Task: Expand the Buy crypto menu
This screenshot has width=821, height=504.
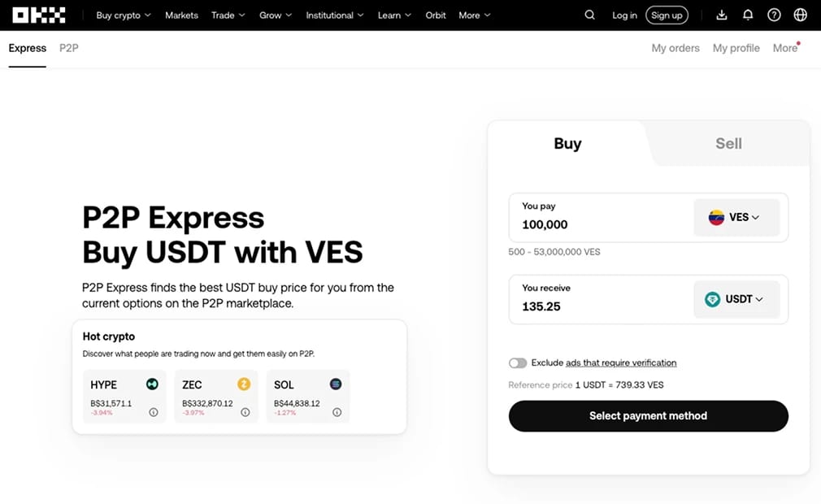Action: pyautogui.click(x=123, y=15)
